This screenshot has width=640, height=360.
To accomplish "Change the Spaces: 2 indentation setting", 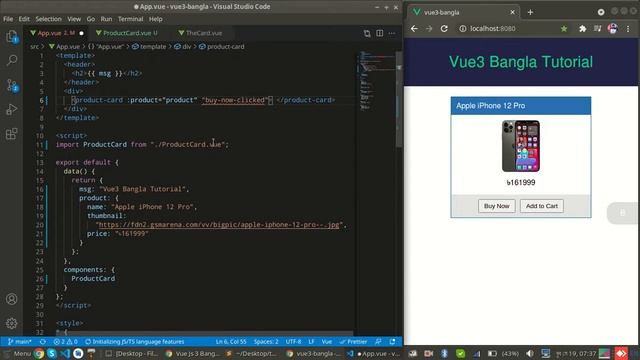I will coord(266,342).
